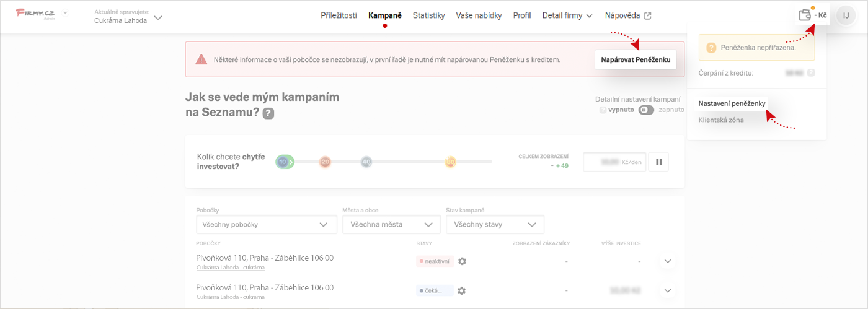The image size is (868, 309).
Task: Open settings gear for the neaktivní campaign
Action: click(x=462, y=261)
